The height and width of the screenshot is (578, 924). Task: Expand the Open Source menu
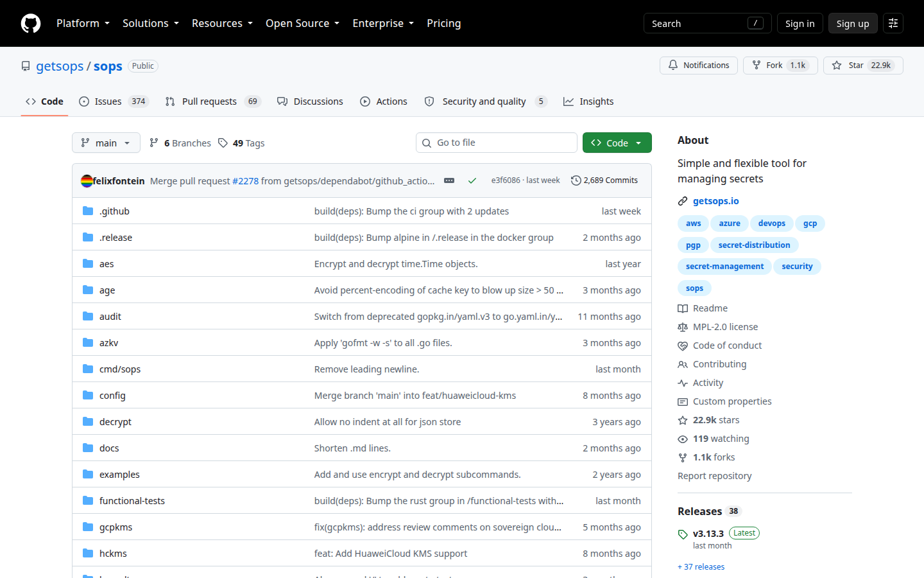302,23
